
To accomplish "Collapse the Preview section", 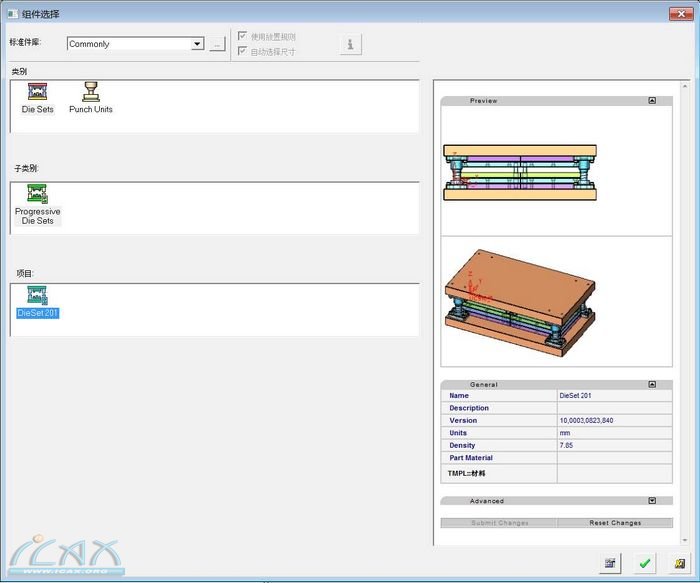I will 652,100.
